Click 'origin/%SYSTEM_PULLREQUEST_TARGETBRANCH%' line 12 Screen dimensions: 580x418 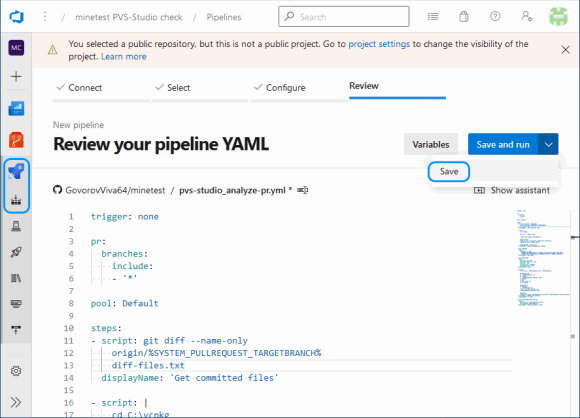(x=216, y=353)
